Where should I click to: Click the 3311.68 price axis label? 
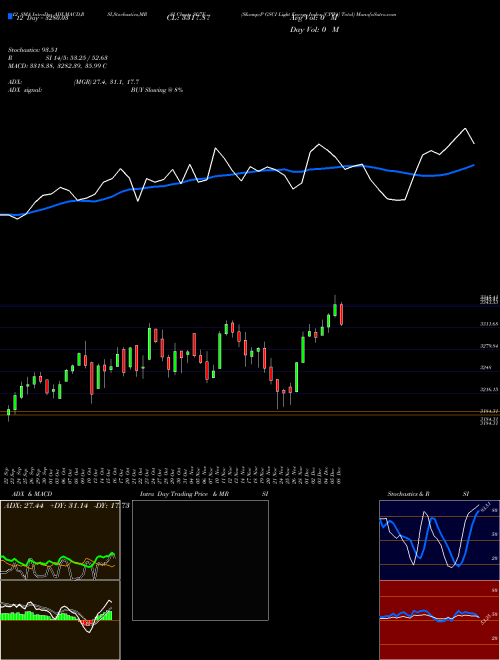tap(489, 324)
